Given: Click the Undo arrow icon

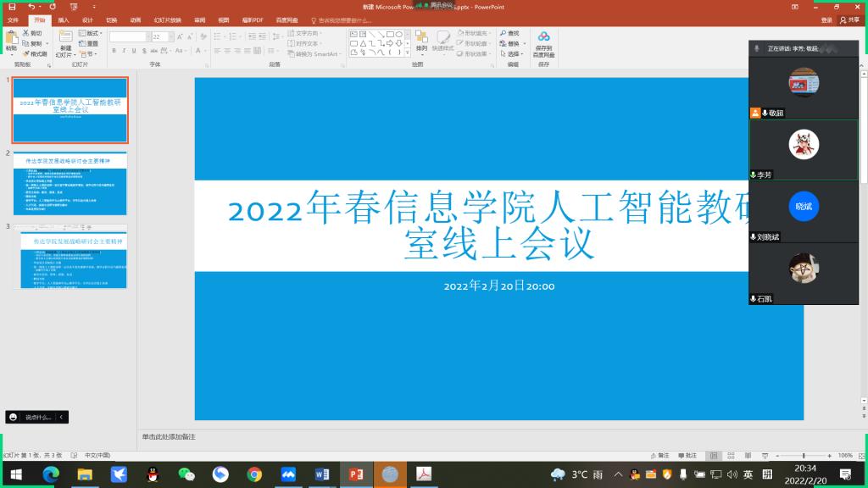Looking at the screenshot, I should tap(31, 7).
